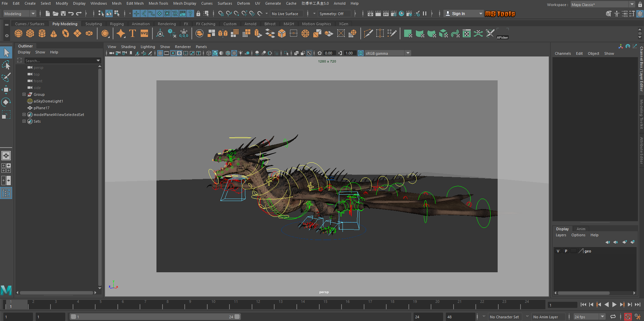Expand modelPanel4ViewSelectedSet in Outliner
This screenshot has width=644, height=321.
(24, 115)
